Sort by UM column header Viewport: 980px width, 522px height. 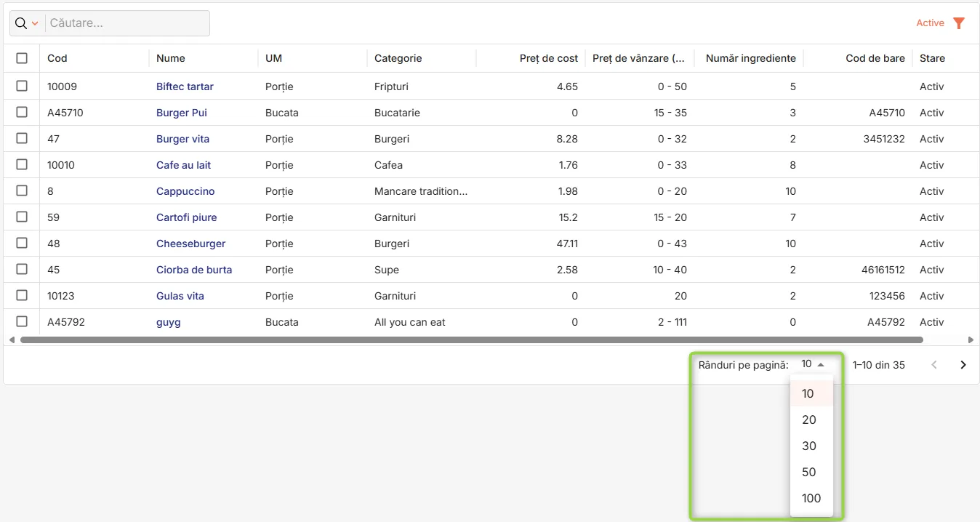pos(273,58)
